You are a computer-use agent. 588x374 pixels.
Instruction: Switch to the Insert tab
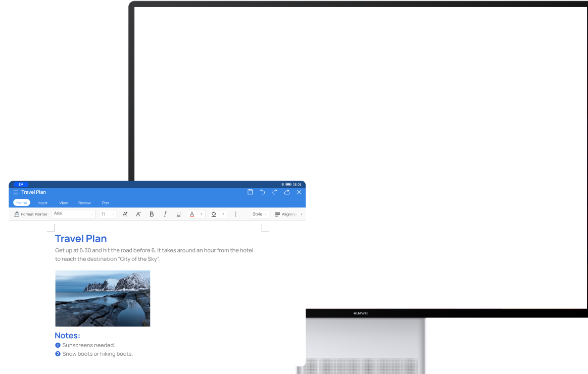tap(42, 203)
